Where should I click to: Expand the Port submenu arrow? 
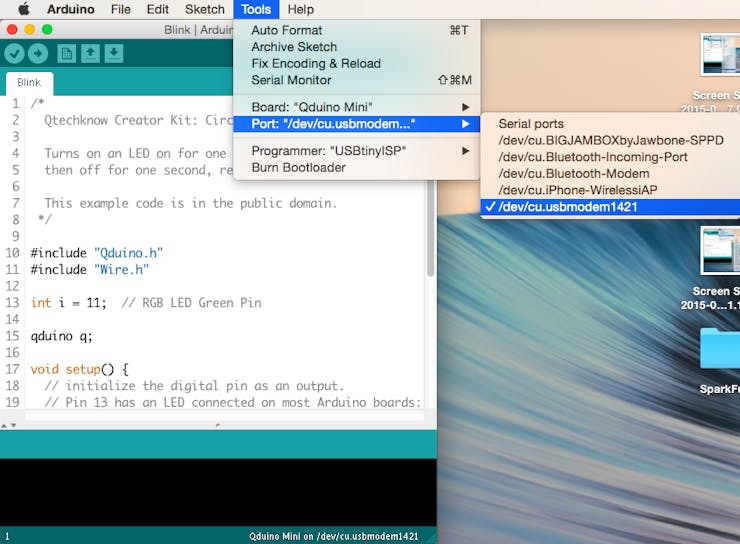(466, 124)
